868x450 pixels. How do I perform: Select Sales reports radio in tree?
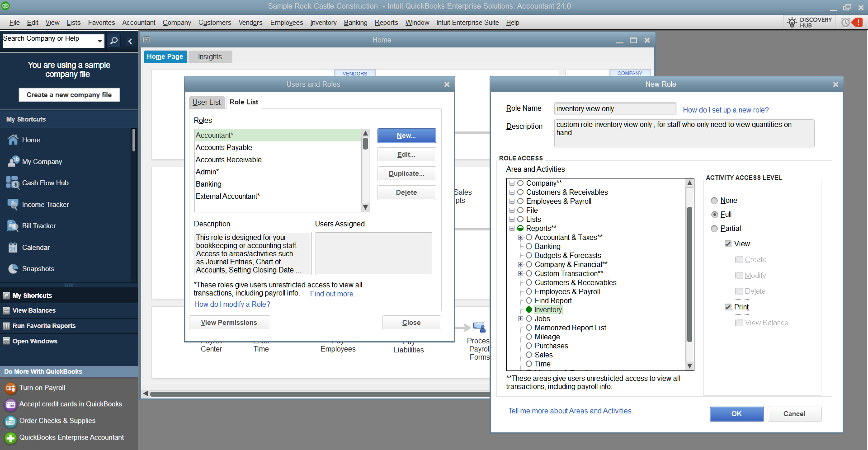coord(529,355)
